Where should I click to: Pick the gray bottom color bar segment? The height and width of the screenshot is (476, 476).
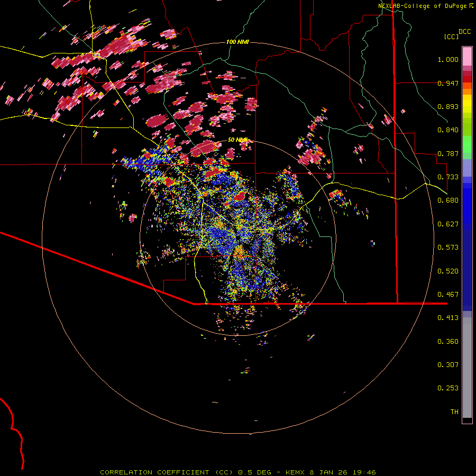(x=467, y=368)
